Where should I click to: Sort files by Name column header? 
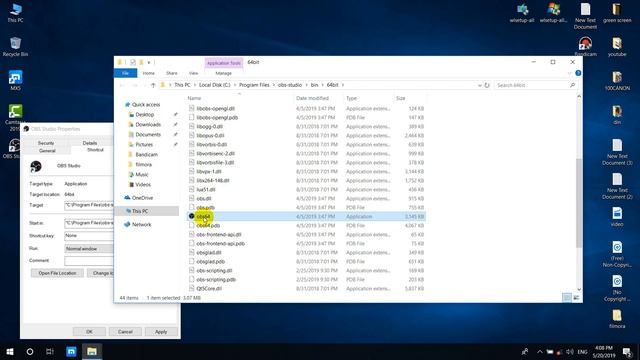tap(194, 98)
